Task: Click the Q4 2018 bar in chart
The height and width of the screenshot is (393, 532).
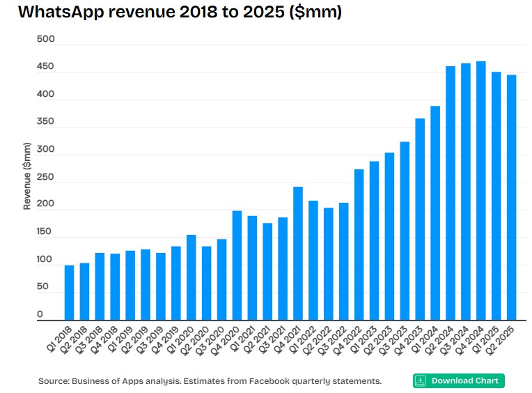Action: pyautogui.click(x=115, y=286)
